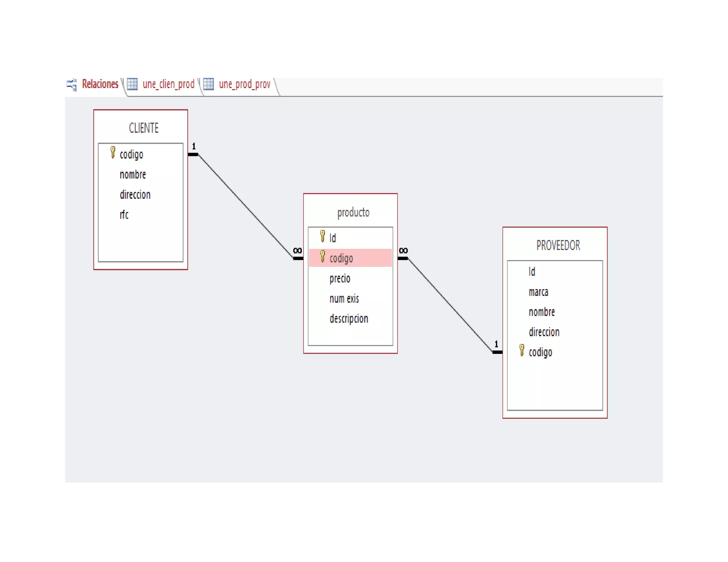Image resolution: width=728 pixels, height=562 pixels.
Task: Select the nombre field in CLIENTE
Action: tap(133, 175)
